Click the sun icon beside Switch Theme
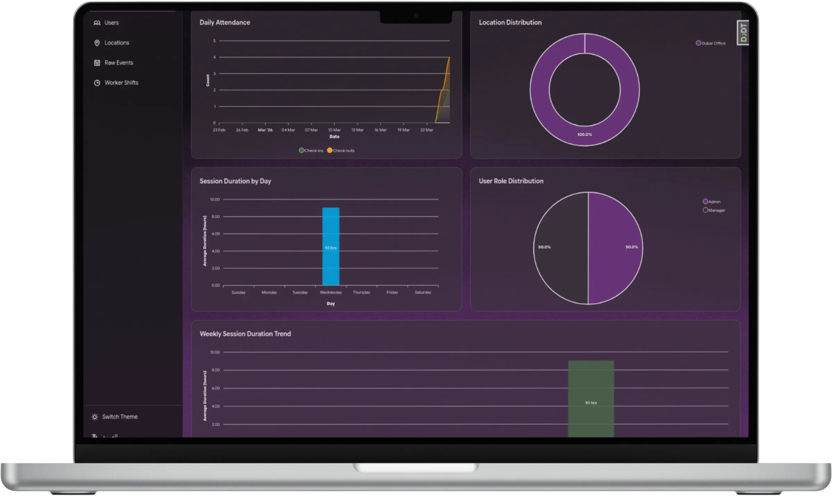Screen dimensions: 832x504 coord(95,417)
